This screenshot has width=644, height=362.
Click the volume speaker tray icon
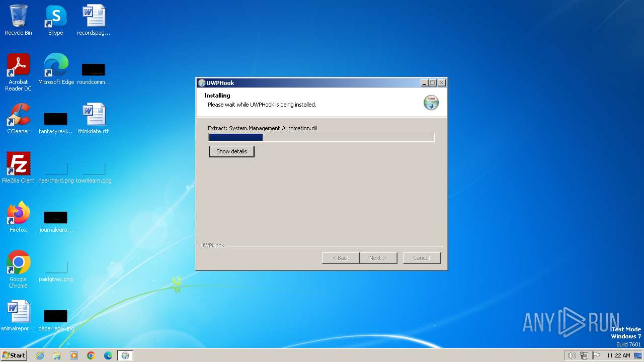click(x=572, y=355)
